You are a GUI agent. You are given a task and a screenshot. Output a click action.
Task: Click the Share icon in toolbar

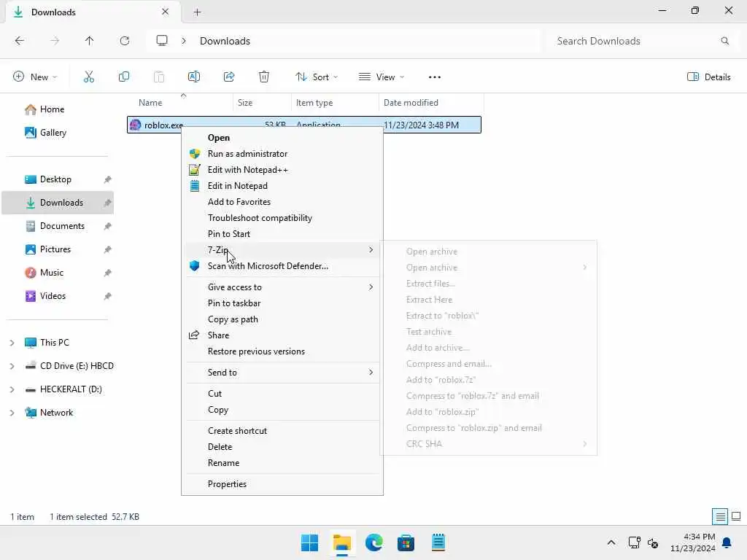pyautogui.click(x=229, y=77)
